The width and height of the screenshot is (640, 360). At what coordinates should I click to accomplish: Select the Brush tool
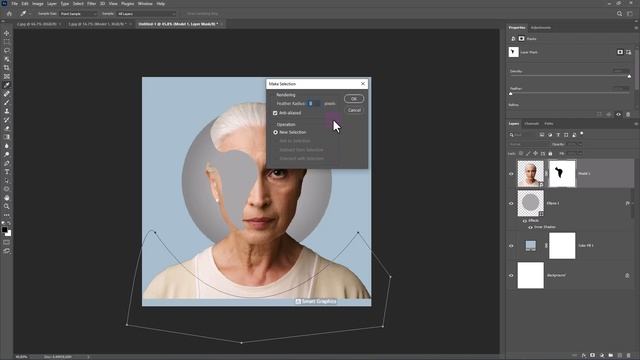(7, 102)
